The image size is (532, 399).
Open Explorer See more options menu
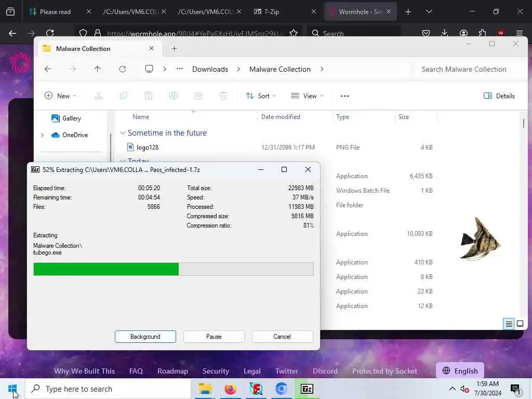345,96
